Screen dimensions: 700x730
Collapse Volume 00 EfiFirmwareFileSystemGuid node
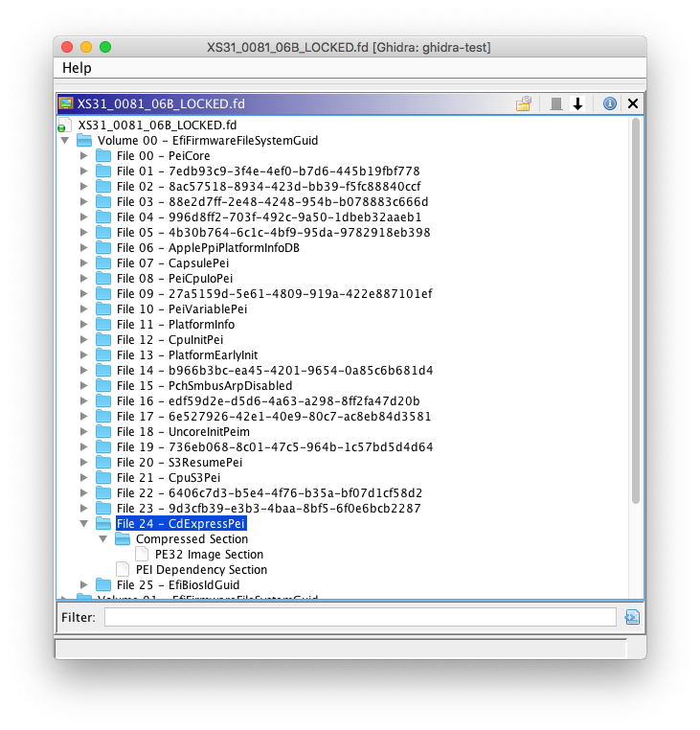point(65,140)
